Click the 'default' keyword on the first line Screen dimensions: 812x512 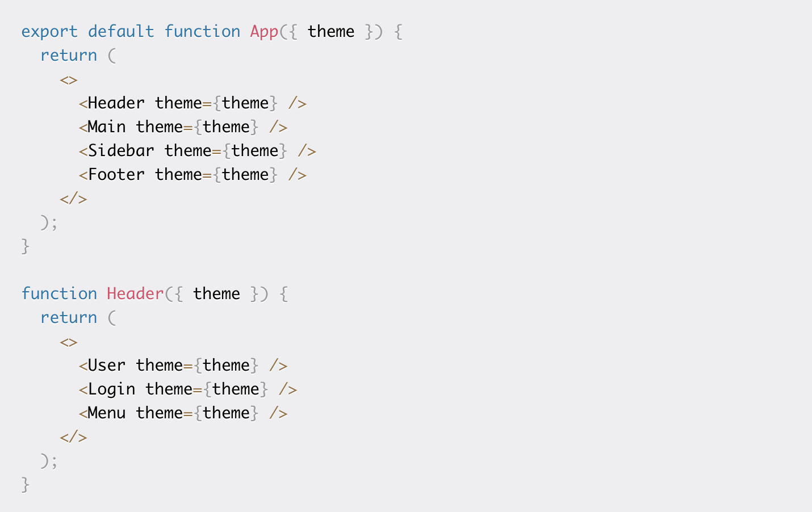[x=121, y=31]
